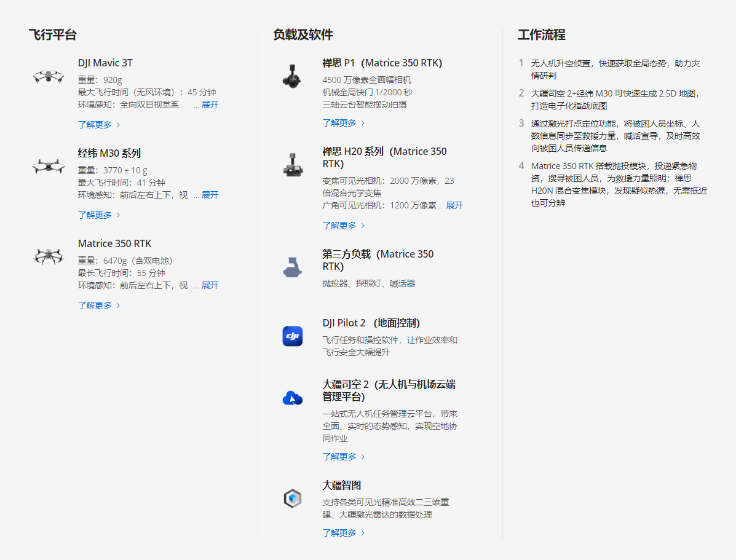Click the DJI Pilot 2 app icon
This screenshot has width=736, height=560.
pos(292,336)
